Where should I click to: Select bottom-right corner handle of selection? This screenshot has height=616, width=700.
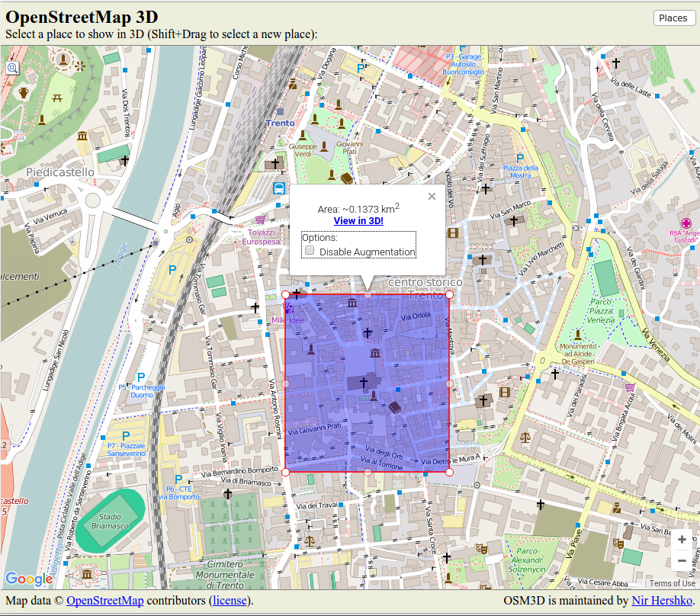pyautogui.click(x=450, y=472)
